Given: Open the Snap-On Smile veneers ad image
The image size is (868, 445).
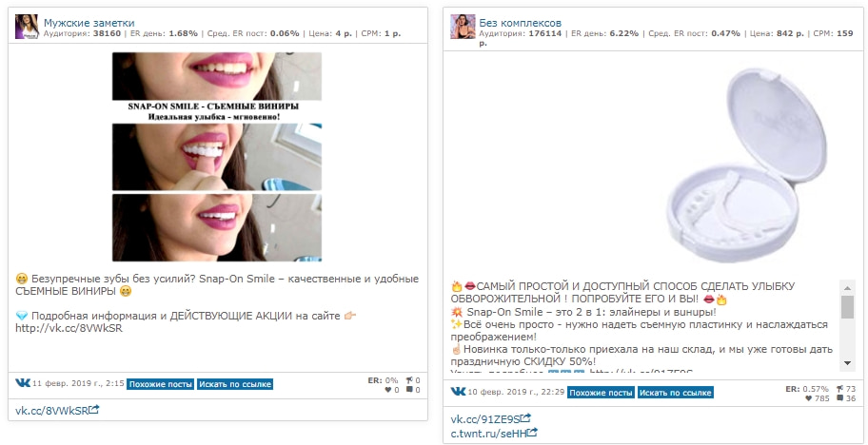Looking at the screenshot, I should tap(216, 157).
